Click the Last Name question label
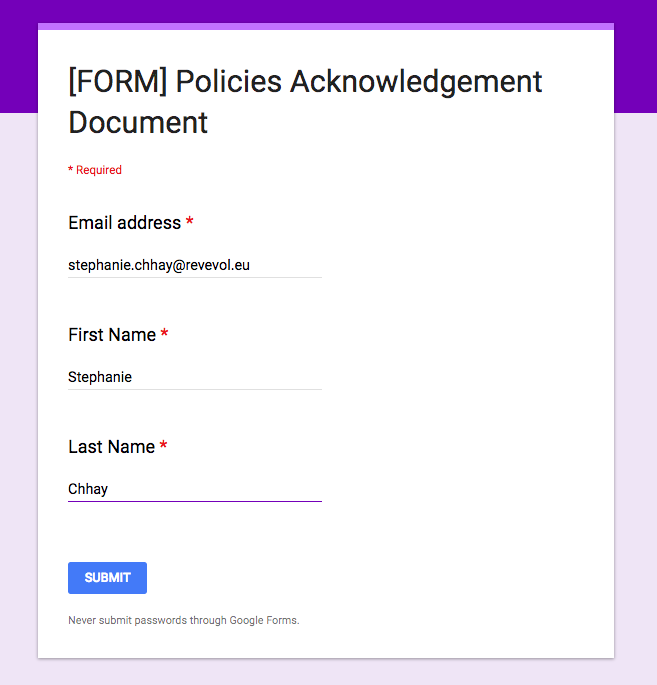Screen dimensions: 657x685 click(118, 446)
